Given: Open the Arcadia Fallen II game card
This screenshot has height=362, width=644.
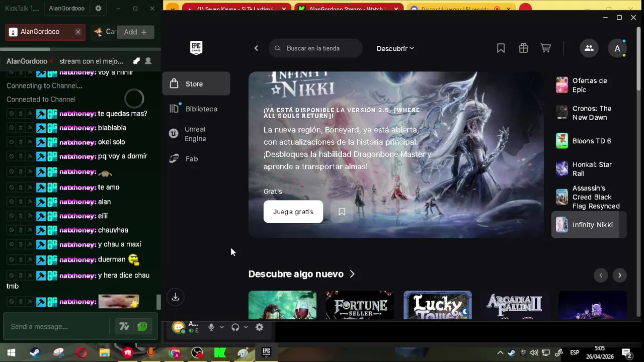Looking at the screenshot, I should (x=515, y=305).
